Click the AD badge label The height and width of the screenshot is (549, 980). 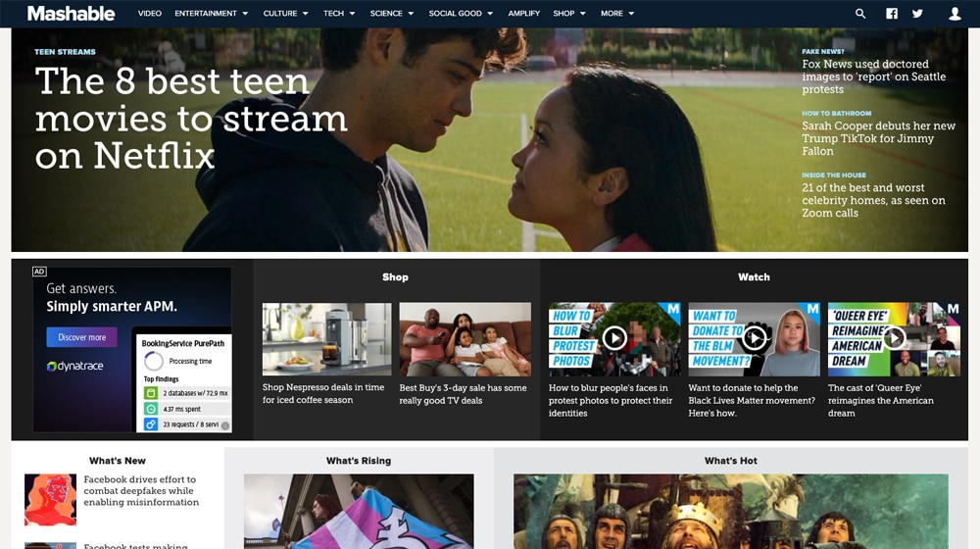click(x=39, y=272)
